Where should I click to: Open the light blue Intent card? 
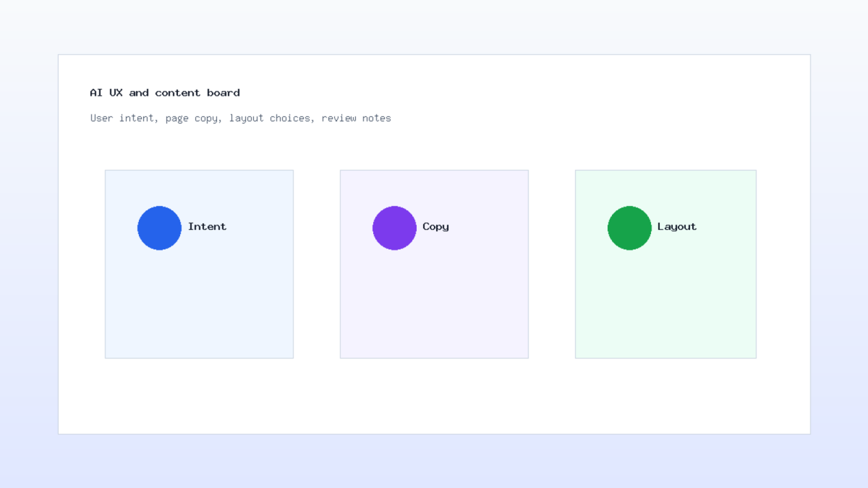(x=199, y=264)
